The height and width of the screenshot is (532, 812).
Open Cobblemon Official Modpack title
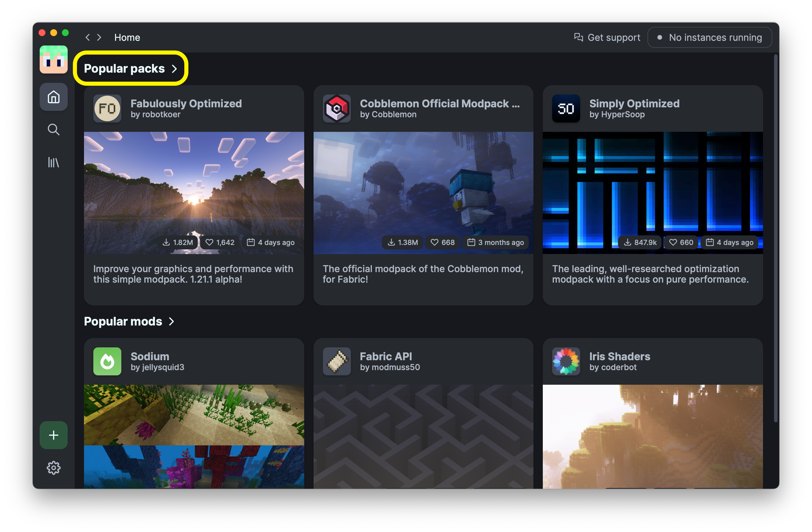coord(440,104)
